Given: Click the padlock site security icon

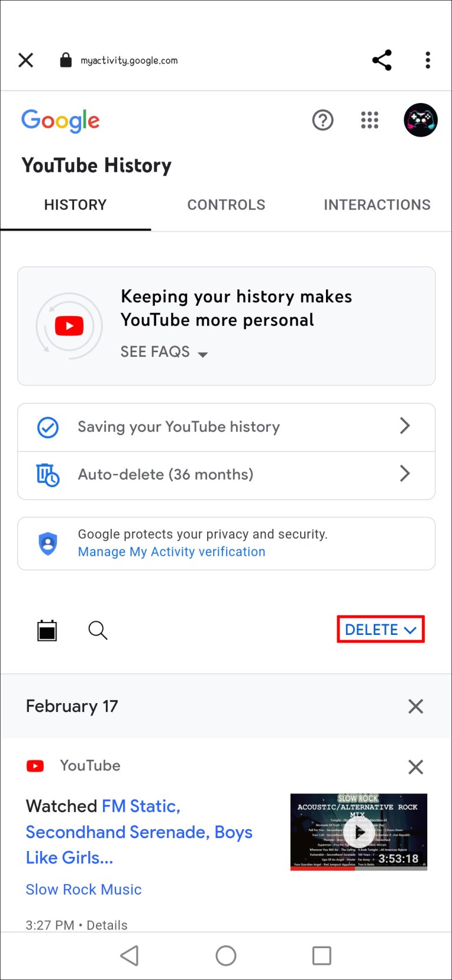Looking at the screenshot, I should click(65, 59).
